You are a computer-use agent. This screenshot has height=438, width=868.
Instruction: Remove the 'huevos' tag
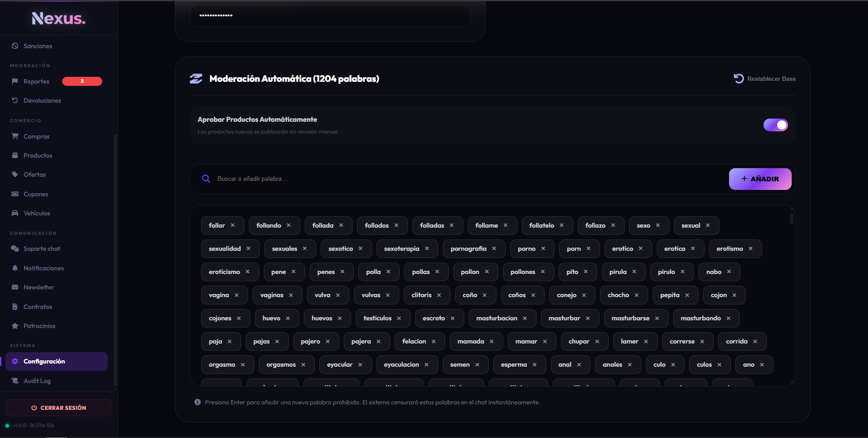[340, 318]
